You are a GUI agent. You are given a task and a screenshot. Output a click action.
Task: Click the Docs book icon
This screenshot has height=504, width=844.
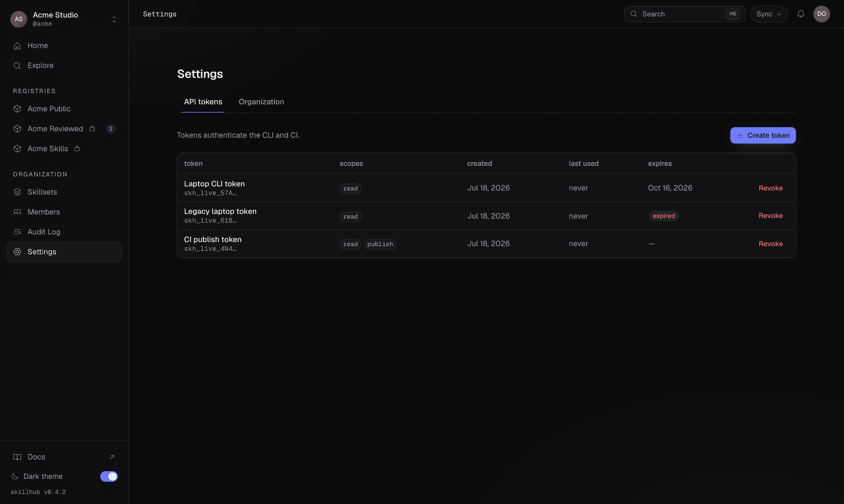pyautogui.click(x=17, y=457)
